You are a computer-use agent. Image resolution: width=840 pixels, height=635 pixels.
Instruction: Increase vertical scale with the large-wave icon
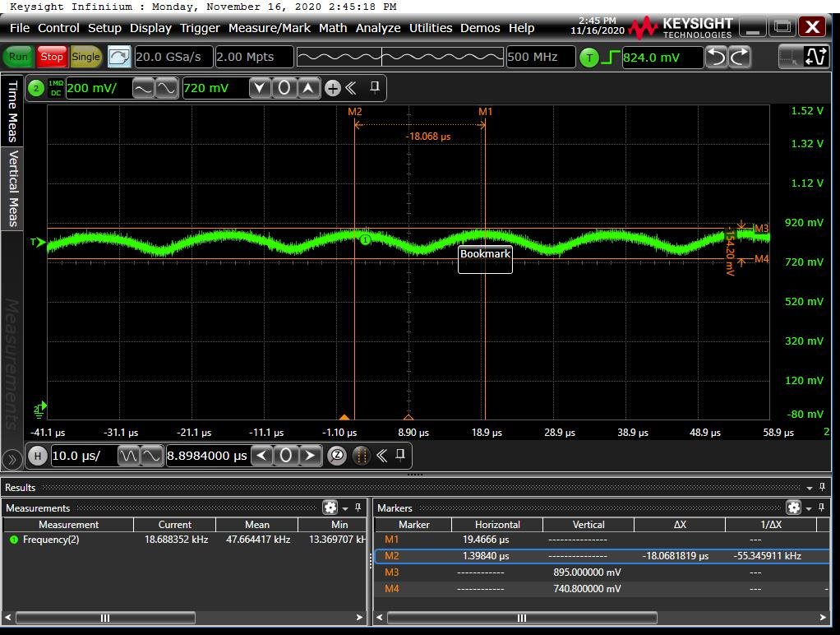click(167, 88)
